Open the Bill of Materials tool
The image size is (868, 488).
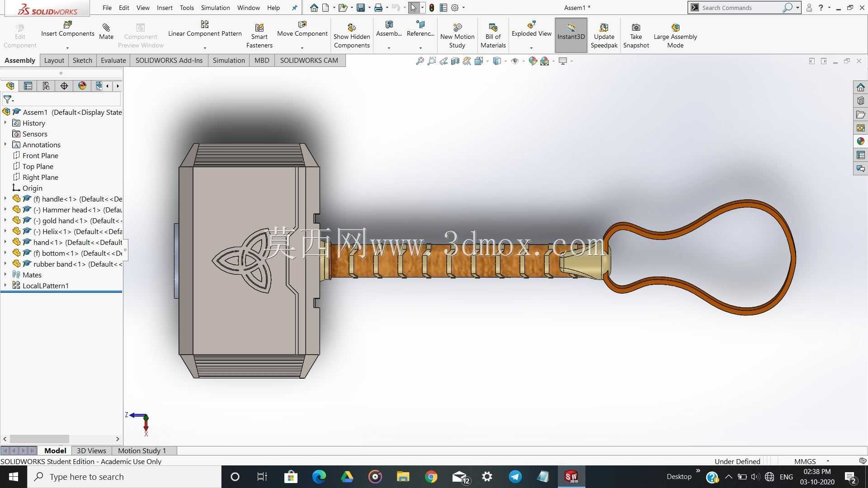pyautogui.click(x=493, y=36)
